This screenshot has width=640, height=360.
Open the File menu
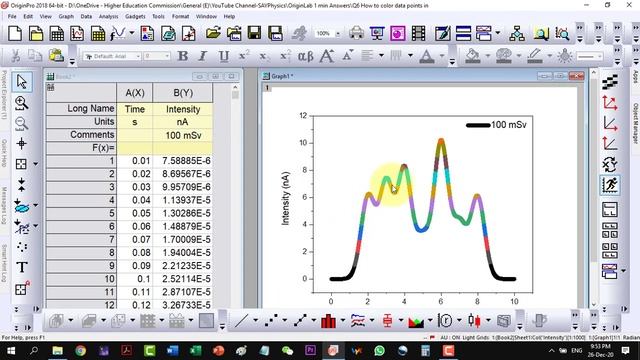[x=12, y=16]
